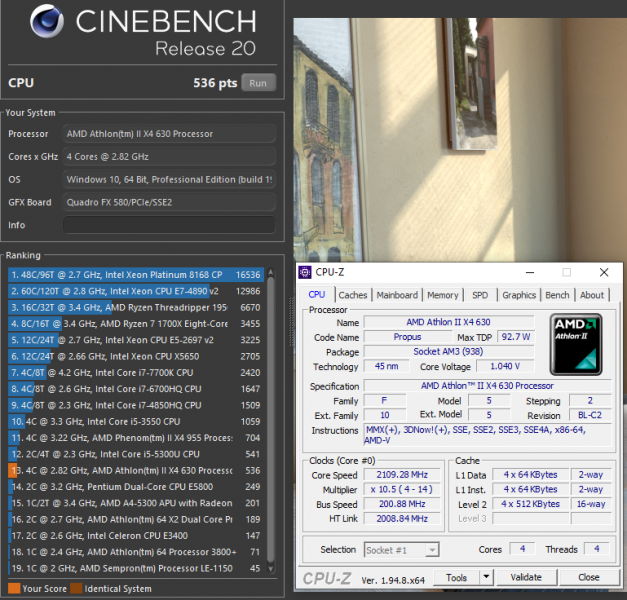Open the Socket #1 selection dropdown

click(x=401, y=550)
